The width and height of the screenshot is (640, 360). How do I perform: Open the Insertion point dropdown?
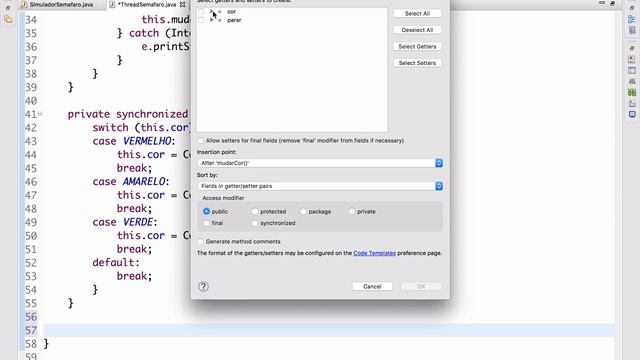(x=320, y=163)
